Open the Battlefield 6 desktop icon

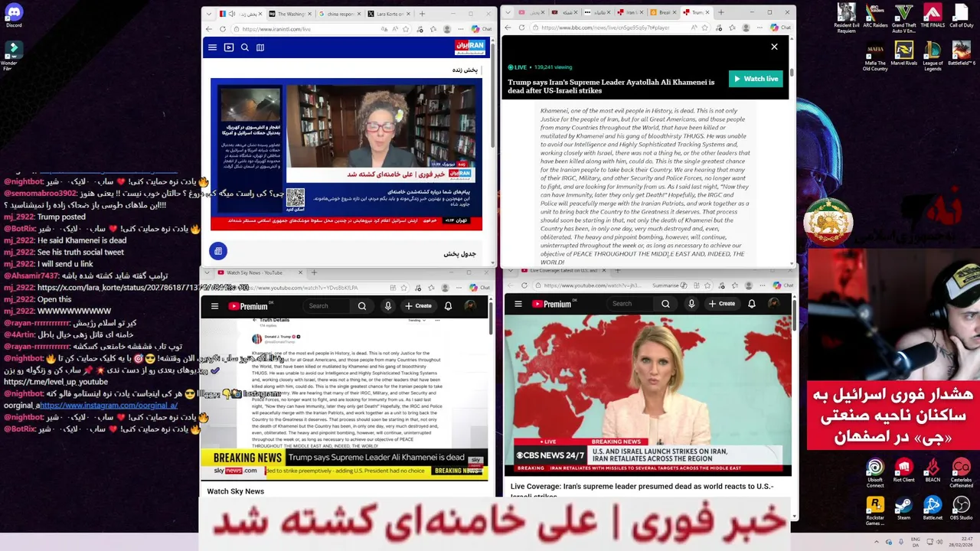[962, 54]
